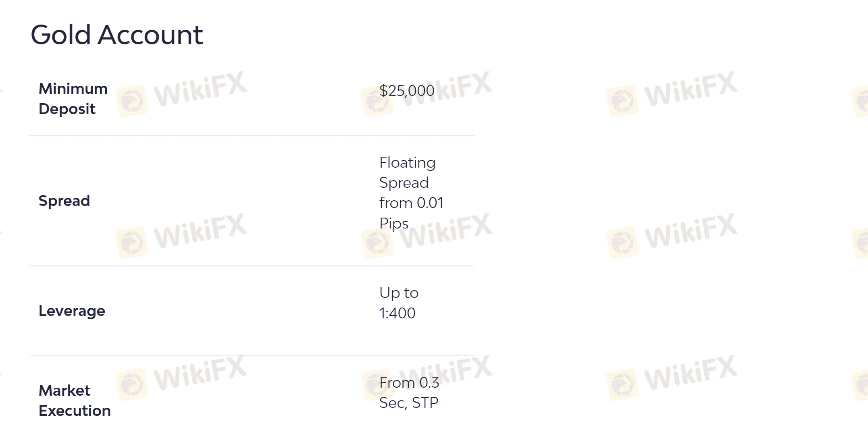Click the WikiFX logo icon beside Minimum Deposit

click(x=132, y=101)
